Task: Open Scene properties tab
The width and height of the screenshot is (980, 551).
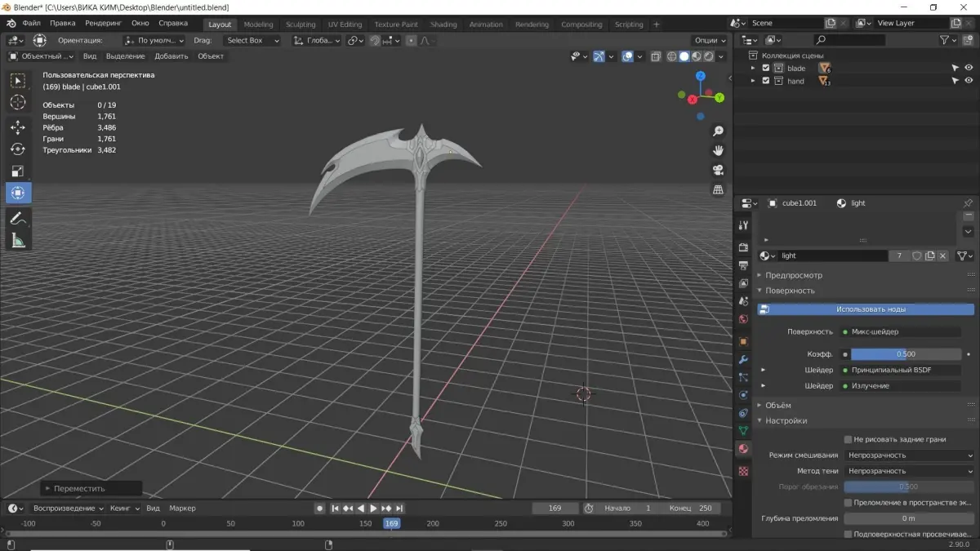Action: (x=743, y=301)
